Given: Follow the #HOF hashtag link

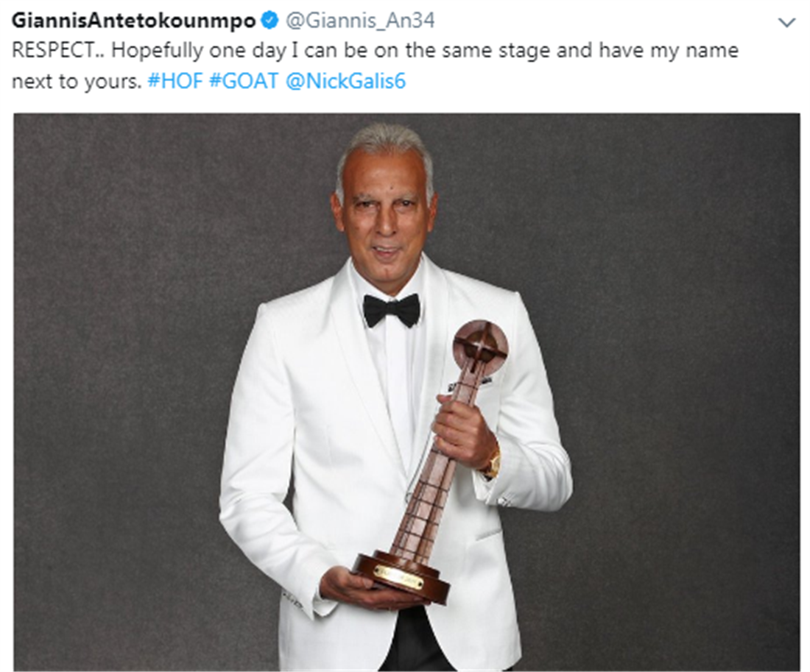Looking at the screenshot, I should point(175,81).
